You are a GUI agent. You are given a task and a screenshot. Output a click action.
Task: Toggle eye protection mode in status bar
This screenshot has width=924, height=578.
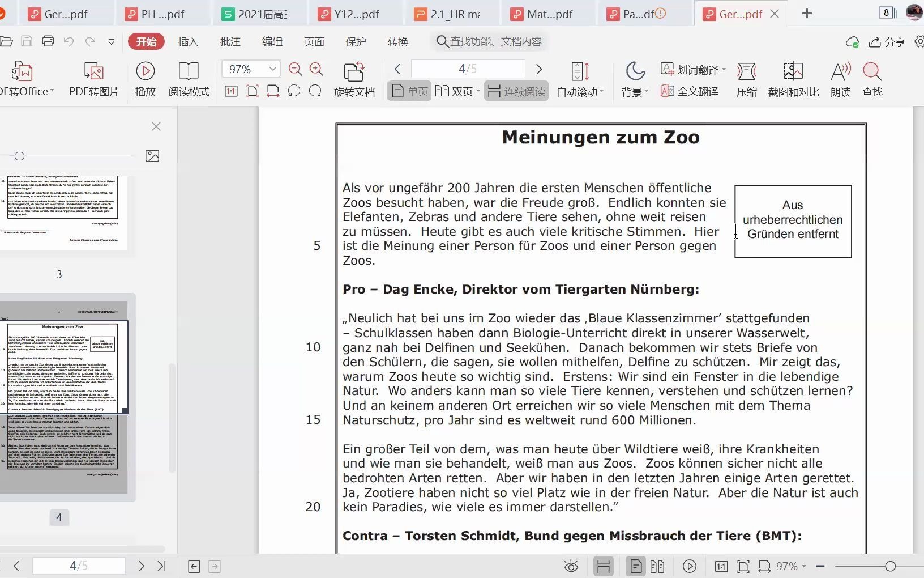tap(571, 566)
